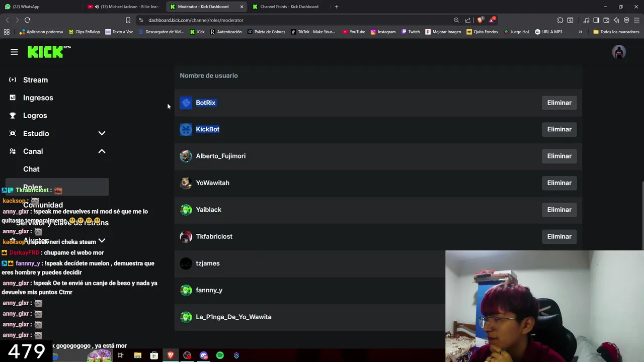Select the username text fanny_y

[209, 290]
